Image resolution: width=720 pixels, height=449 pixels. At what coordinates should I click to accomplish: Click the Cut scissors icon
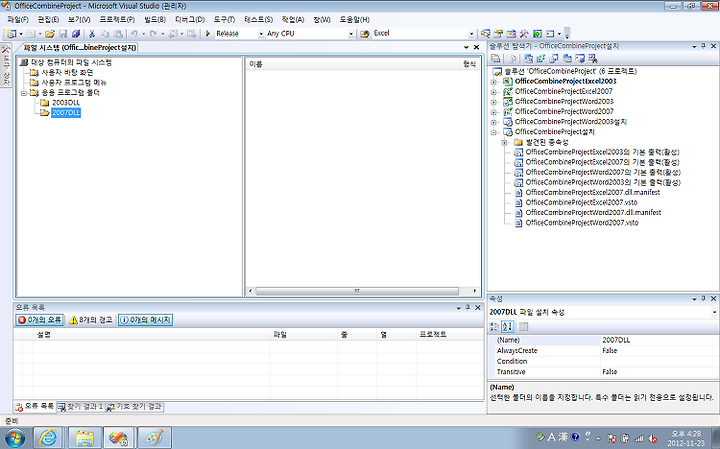(x=92, y=34)
